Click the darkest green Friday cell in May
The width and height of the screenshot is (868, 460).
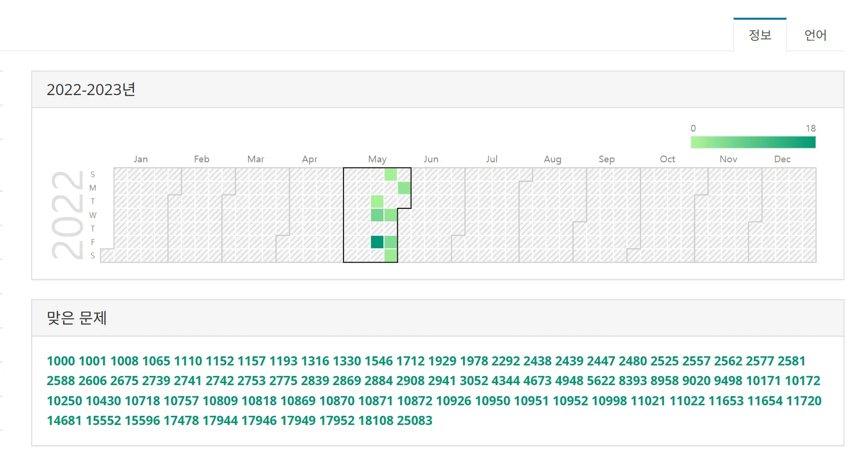pyautogui.click(x=377, y=242)
